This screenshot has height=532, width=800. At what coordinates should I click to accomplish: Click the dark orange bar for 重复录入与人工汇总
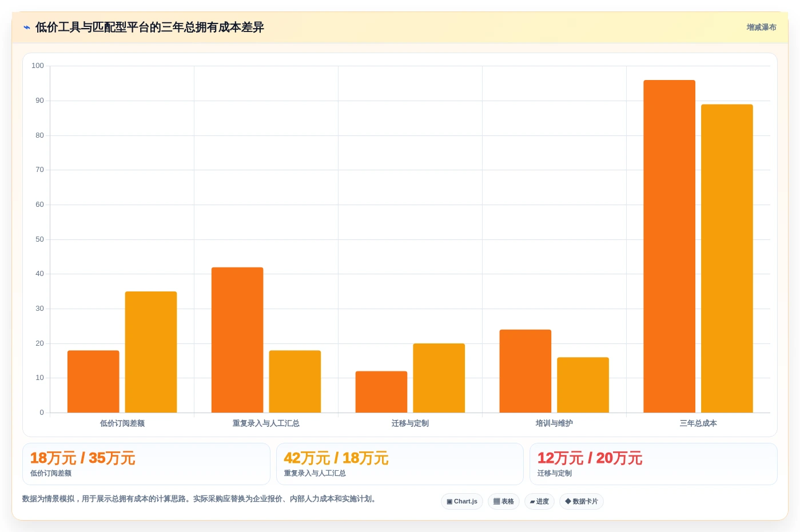point(237,340)
